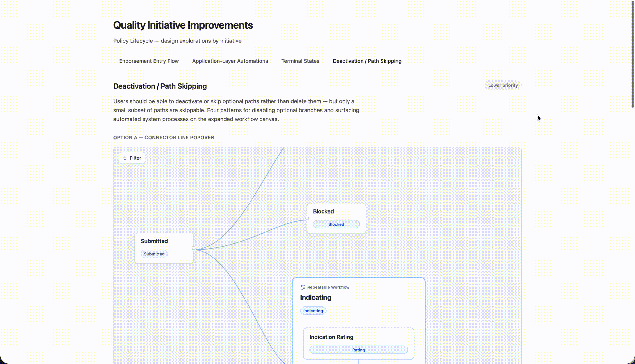Viewport: 635px width, 364px height.
Task: Click the Rating pill in Indication Rating
Action: [x=359, y=350]
